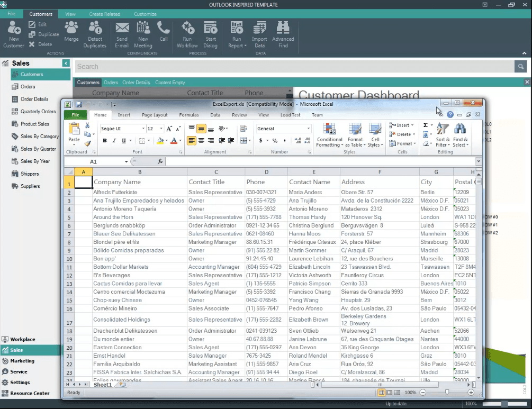Image resolution: width=532 pixels, height=409 pixels.
Task: Switch to Excel Page Layout tab
Action: [155, 115]
